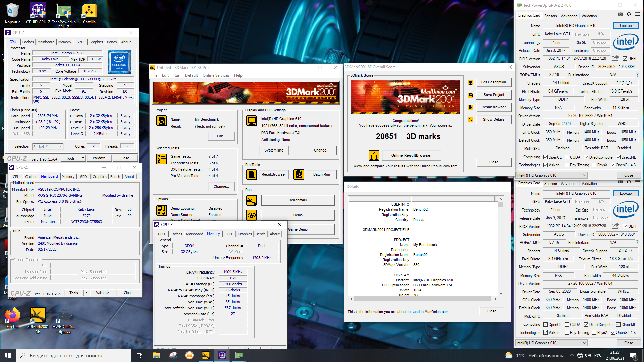The height and width of the screenshot is (362, 644).
Task: Click the icon left of the Benchmark button
Action: (252, 200)
